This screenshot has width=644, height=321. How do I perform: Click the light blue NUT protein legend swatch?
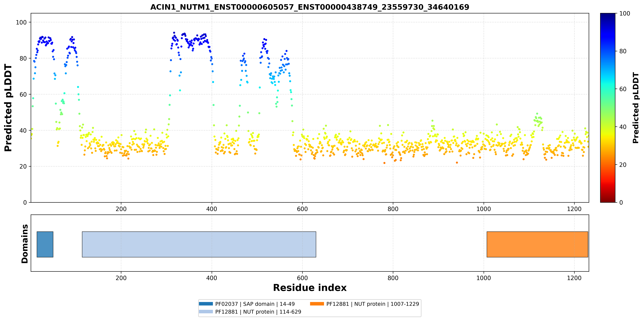point(206,311)
